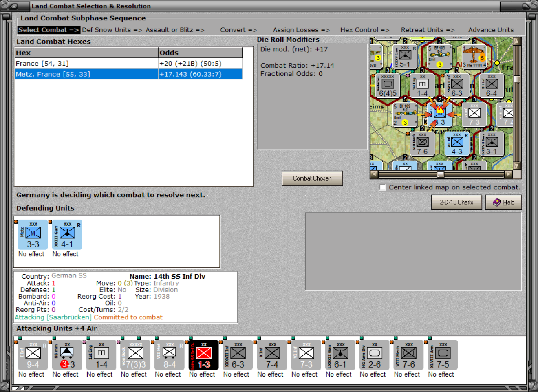The width and height of the screenshot is (538, 392).
Task: Click the Assign Losses subphase label
Action: (x=301, y=30)
